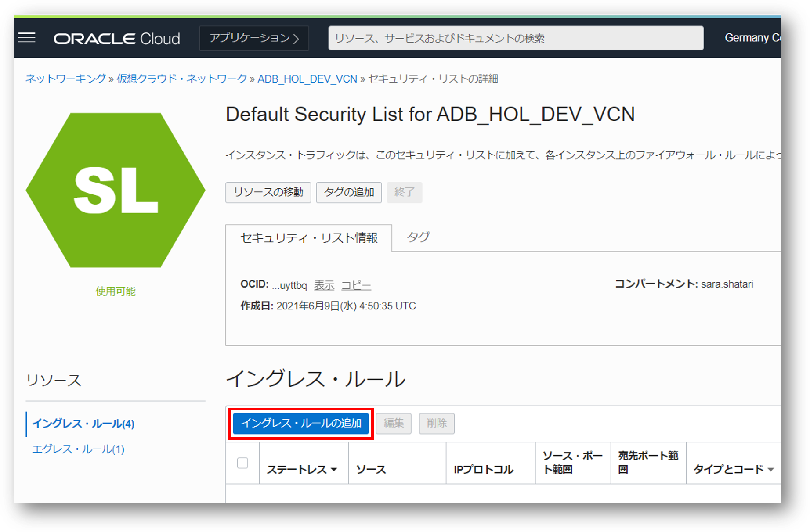The height and width of the screenshot is (532, 810).
Task: Open 仮想クラウド・ネットワーク breadcrumb link
Action: (181, 79)
